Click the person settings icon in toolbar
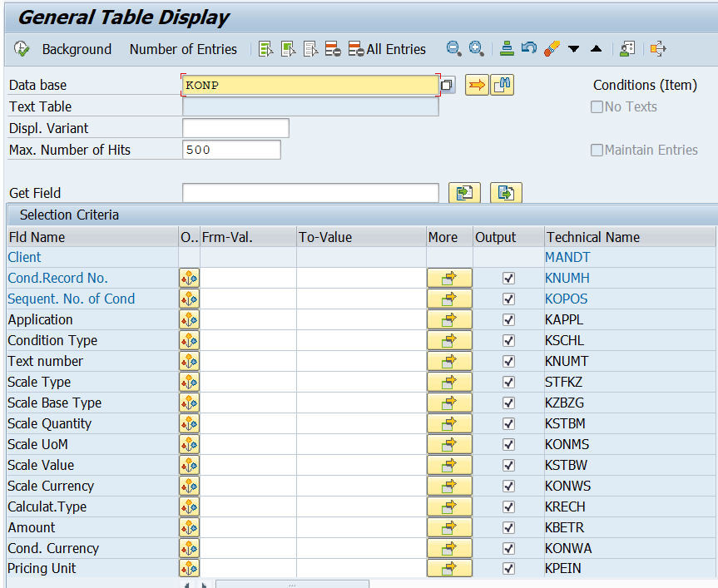 pos(626,48)
